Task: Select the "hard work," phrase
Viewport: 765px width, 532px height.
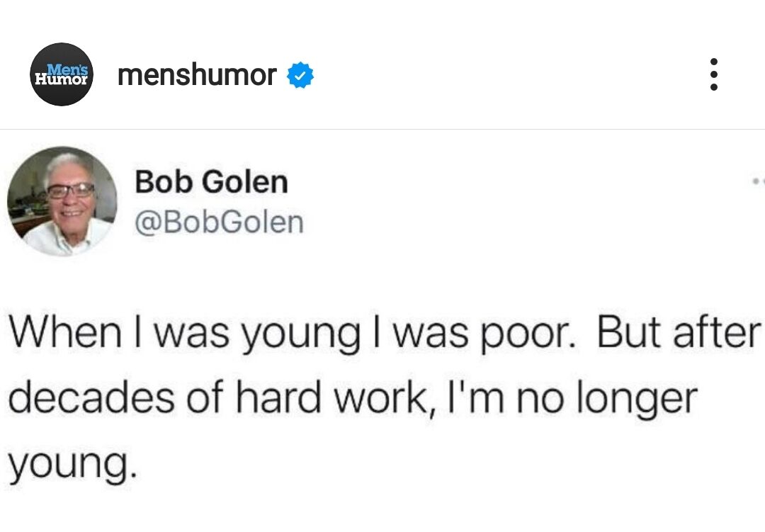Action: tap(349, 399)
